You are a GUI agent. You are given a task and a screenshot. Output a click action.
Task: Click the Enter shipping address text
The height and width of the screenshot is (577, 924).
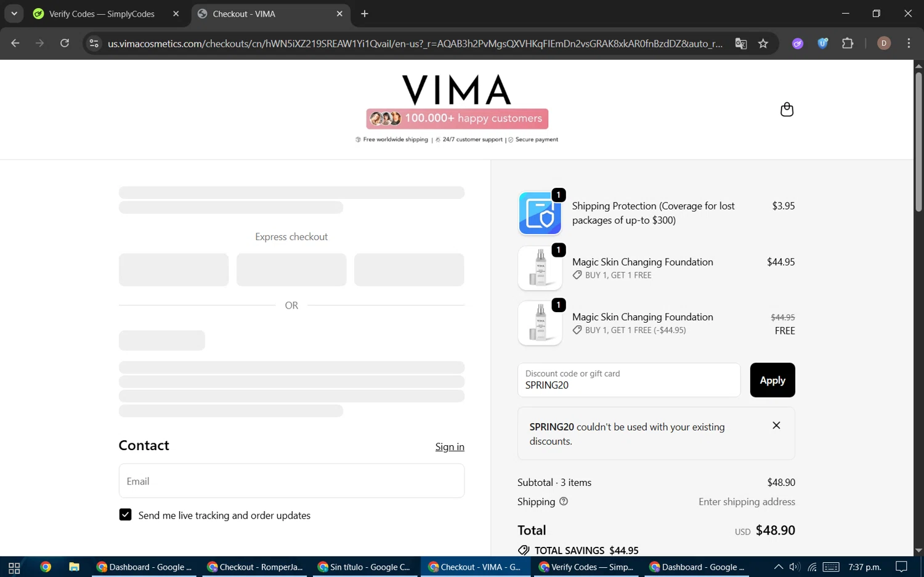[747, 502]
